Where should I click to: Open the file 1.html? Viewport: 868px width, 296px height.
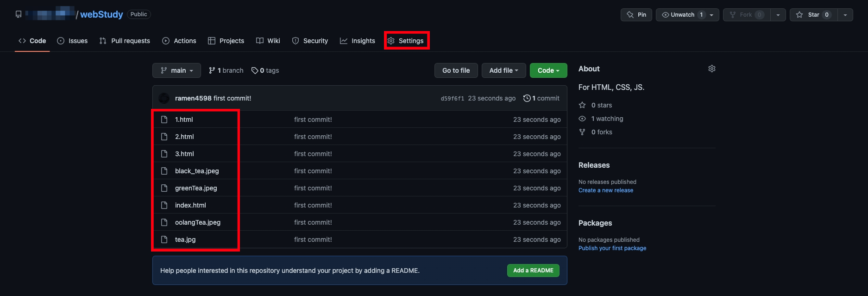(x=184, y=120)
